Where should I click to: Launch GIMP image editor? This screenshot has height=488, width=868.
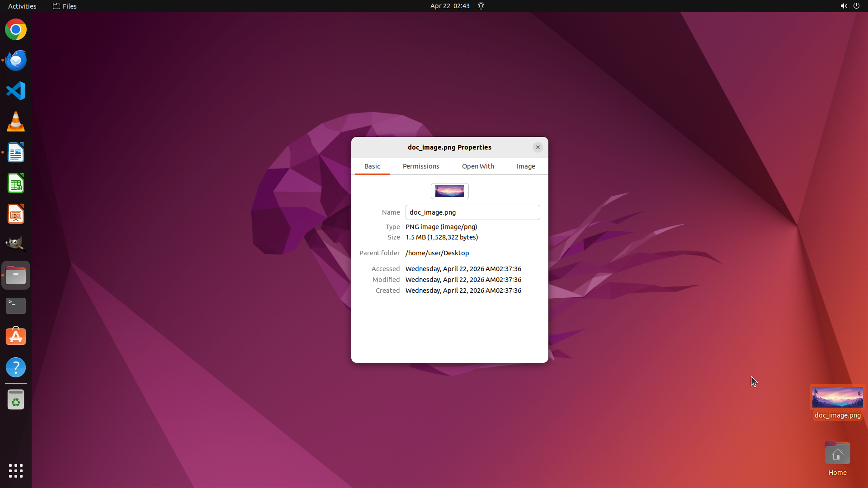[x=16, y=244]
